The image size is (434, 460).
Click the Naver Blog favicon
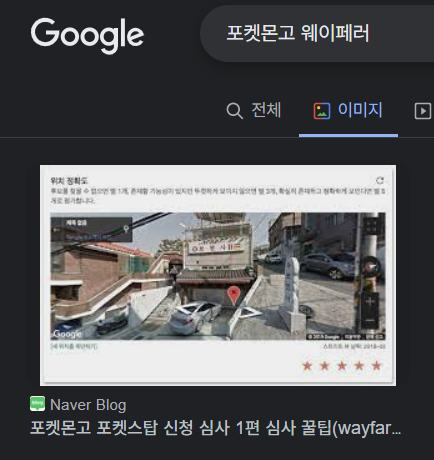(x=37, y=404)
